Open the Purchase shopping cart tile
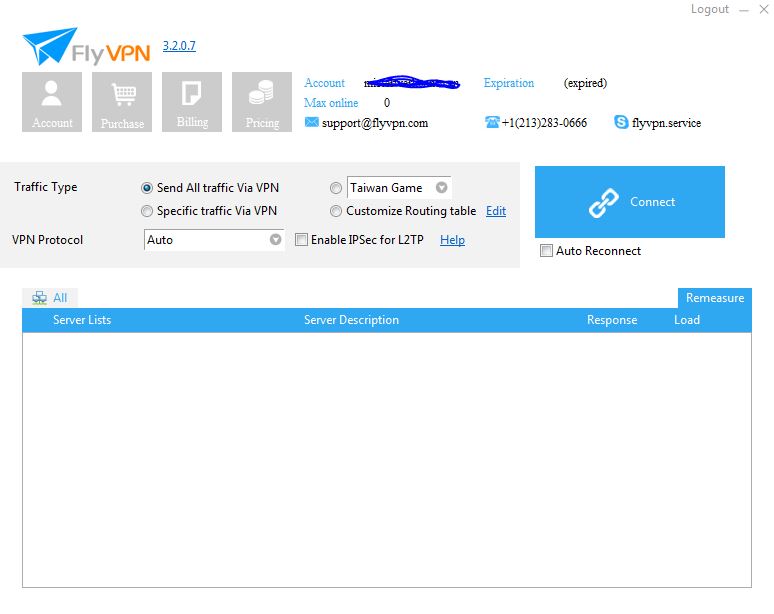 coord(122,102)
